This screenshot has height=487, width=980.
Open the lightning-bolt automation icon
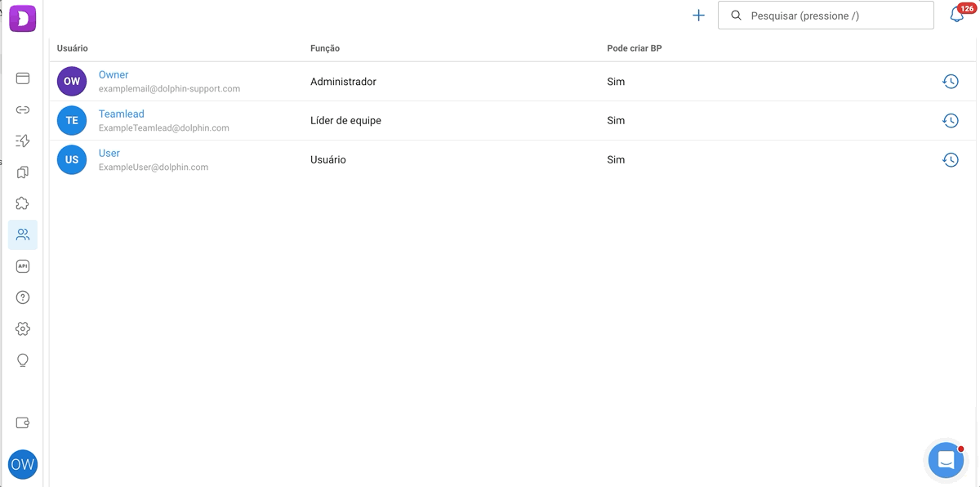point(23,141)
